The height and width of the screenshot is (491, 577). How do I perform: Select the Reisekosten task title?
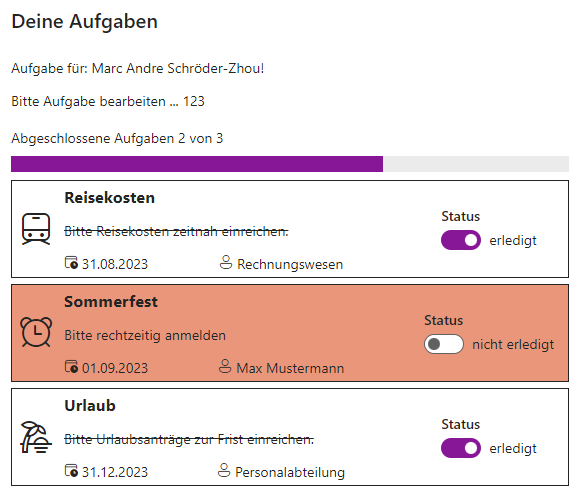point(110,198)
